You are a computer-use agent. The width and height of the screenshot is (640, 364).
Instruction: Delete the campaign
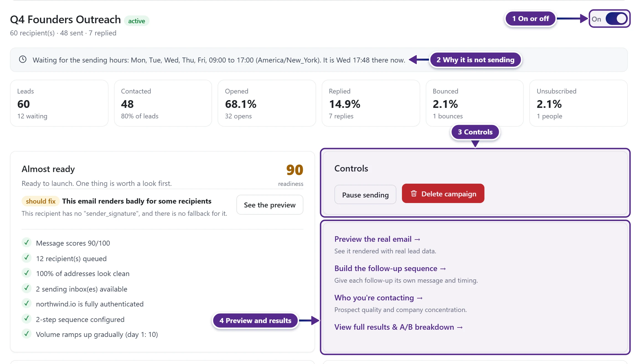click(443, 194)
